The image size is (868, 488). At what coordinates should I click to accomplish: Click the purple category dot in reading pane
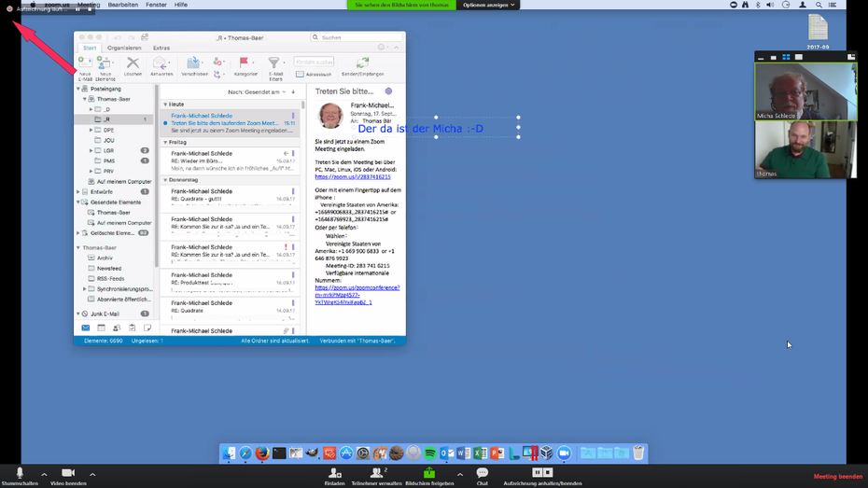pyautogui.click(x=388, y=91)
